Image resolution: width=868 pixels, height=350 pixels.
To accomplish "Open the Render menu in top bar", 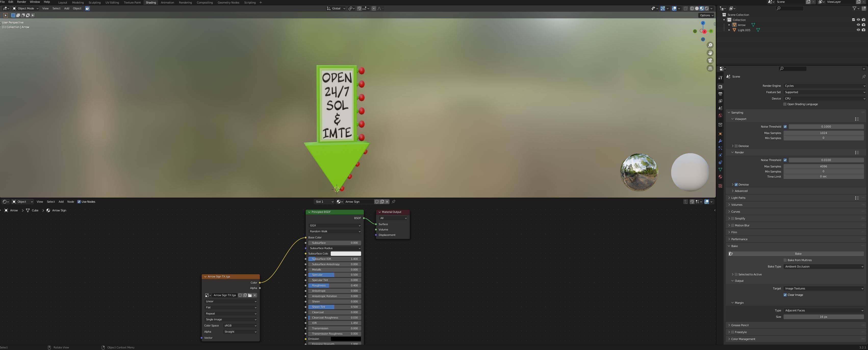I will (21, 2).
